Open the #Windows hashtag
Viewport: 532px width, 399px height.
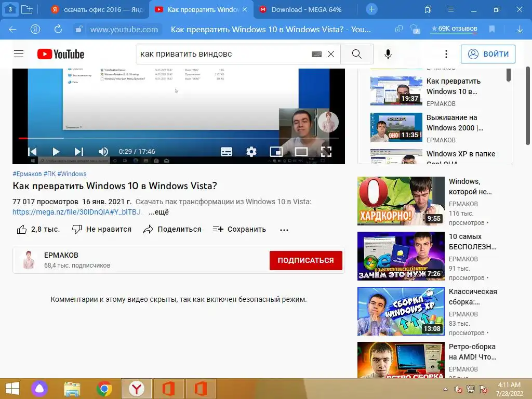point(72,174)
